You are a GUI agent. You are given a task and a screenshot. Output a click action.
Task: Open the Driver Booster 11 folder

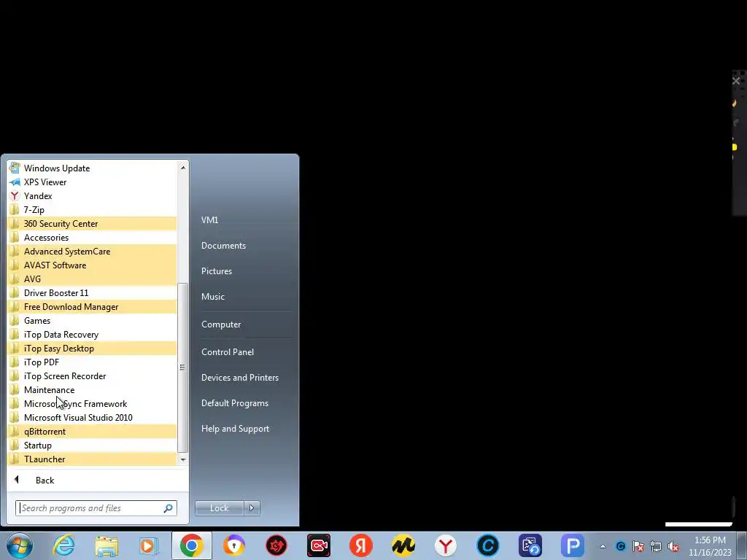tap(92, 292)
